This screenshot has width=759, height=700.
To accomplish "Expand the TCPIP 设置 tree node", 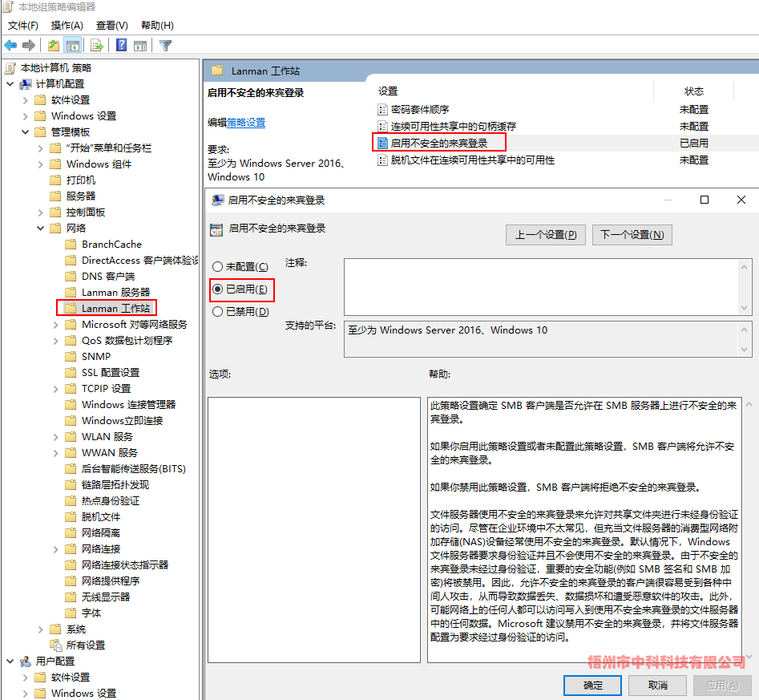I will (x=55, y=389).
